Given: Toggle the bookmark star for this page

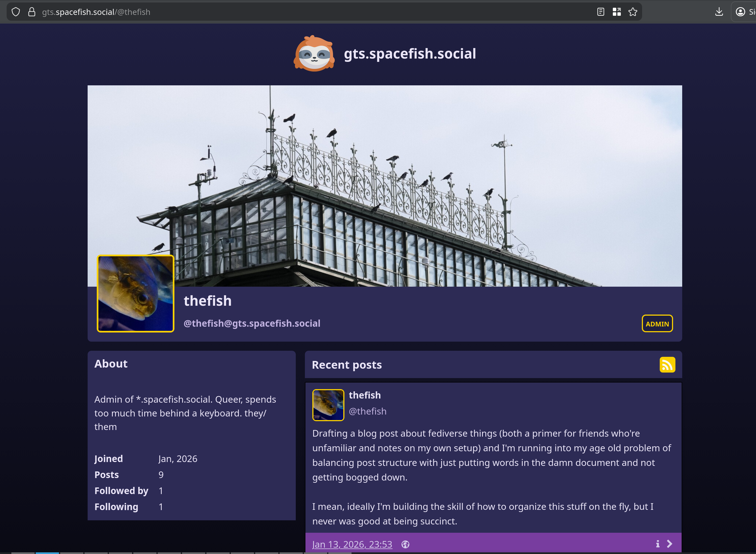Looking at the screenshot, I should 633,11.
